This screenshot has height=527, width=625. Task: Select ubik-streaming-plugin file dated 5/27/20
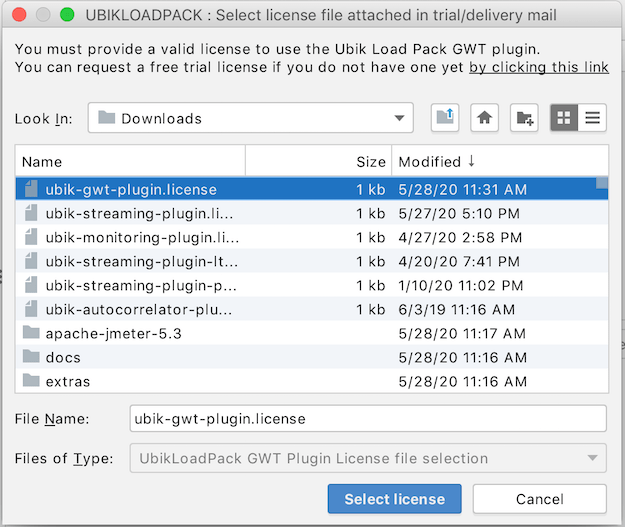312,214
